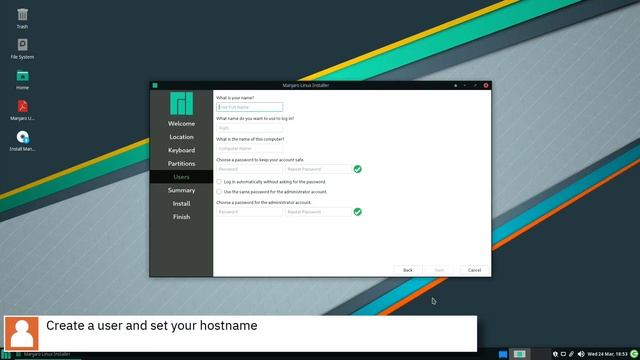
Task: Focus the login name input field
Action: coord(249,128)
